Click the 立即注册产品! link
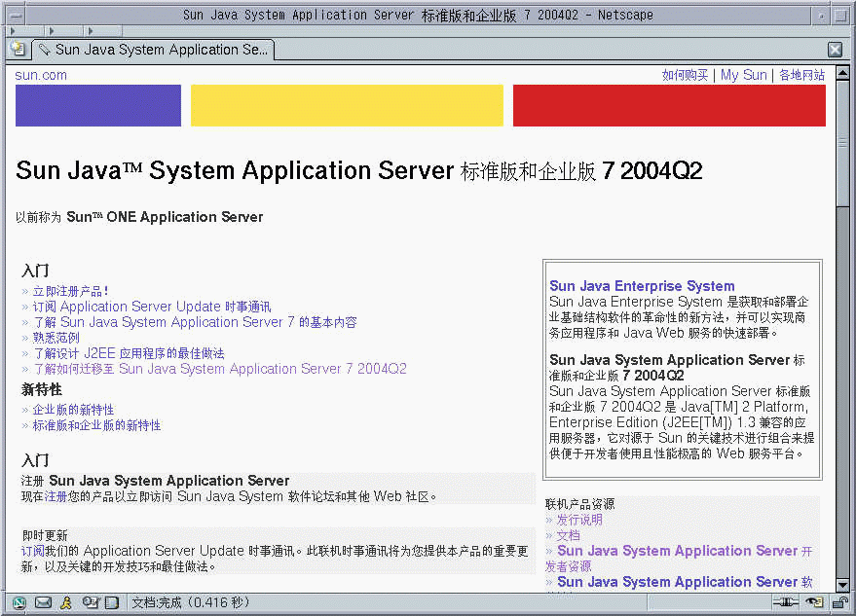This screenshot has width=856, height=616. (x=70, y=291)
